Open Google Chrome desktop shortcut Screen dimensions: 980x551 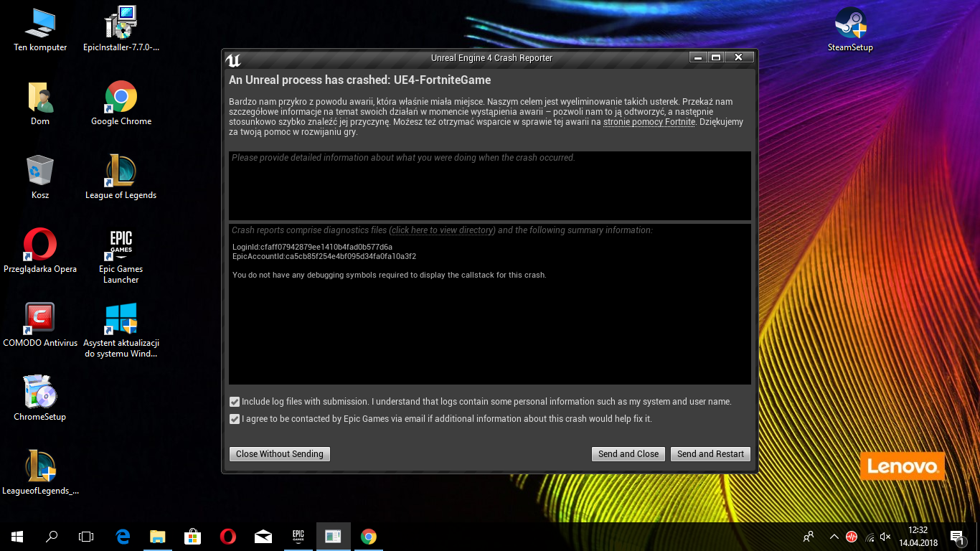coord(121,98)
